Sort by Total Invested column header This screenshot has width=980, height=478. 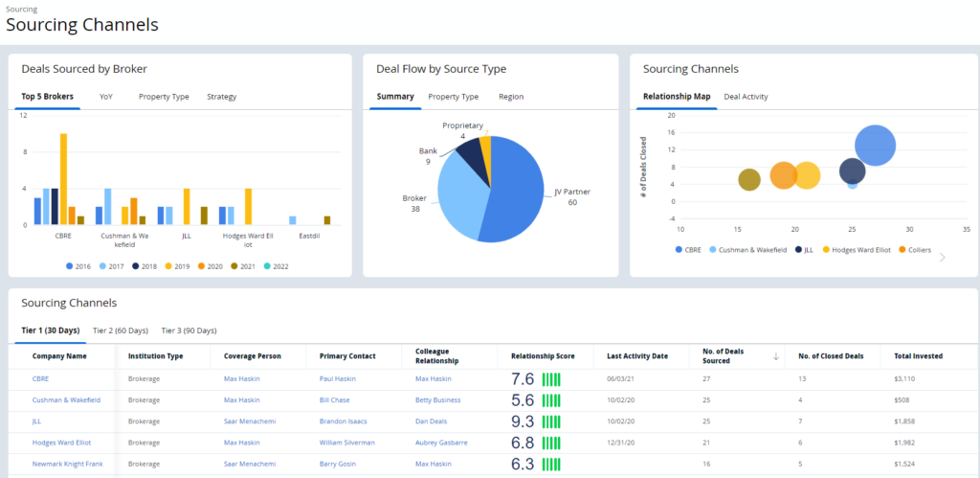coord(918,356)
